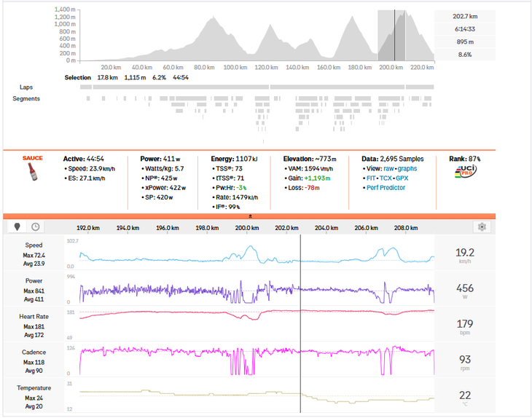Click the Heart Rate stream label

pos(34,316)
